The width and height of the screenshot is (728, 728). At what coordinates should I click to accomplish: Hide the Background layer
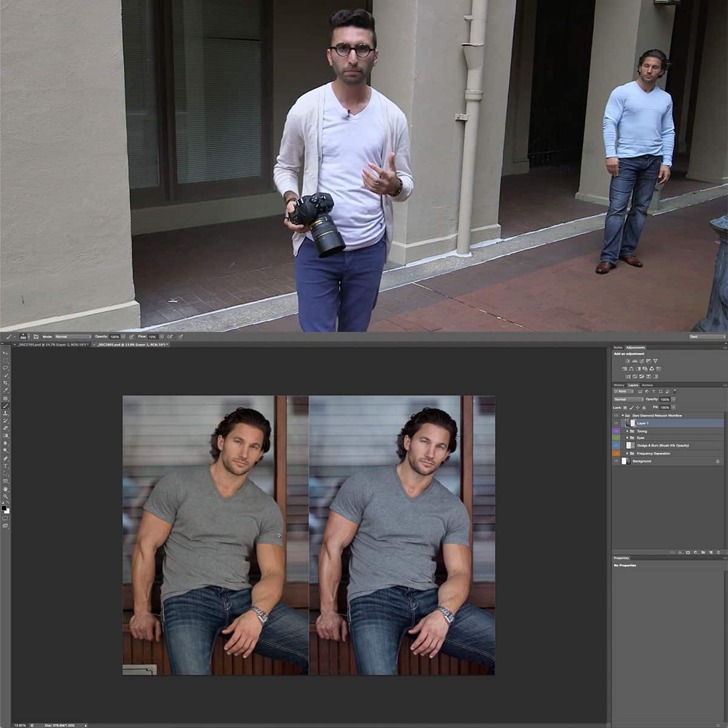click(x=616, y=460)
